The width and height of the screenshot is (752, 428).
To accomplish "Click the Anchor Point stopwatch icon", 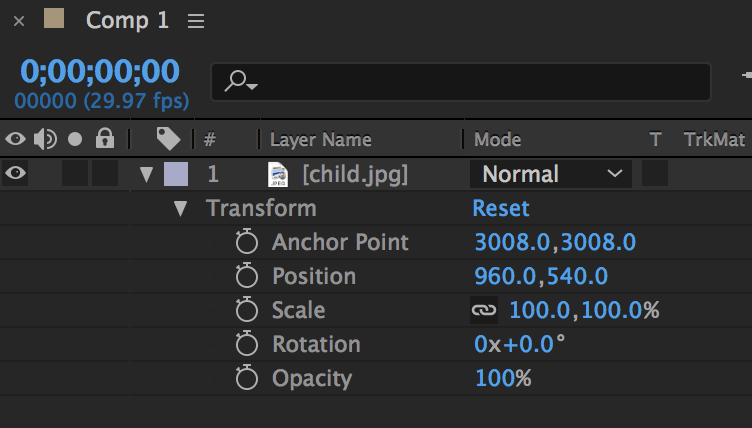I will click(246, 242).
